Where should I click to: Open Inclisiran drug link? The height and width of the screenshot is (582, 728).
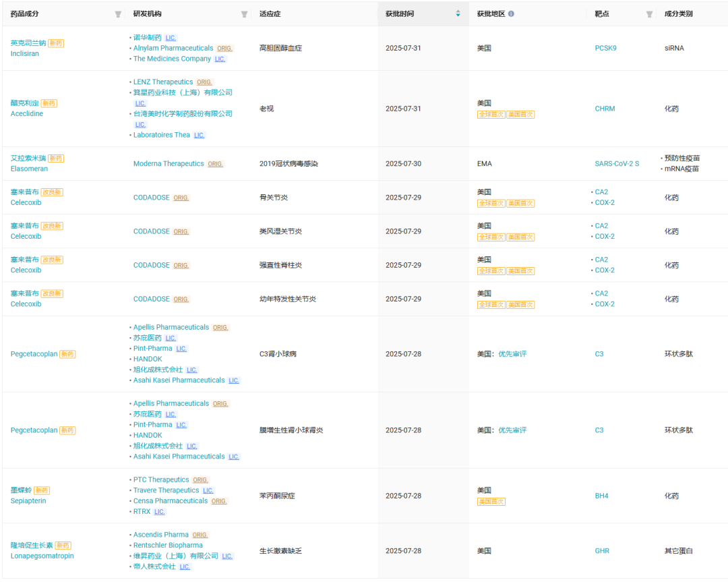click(x=25, y=53)
